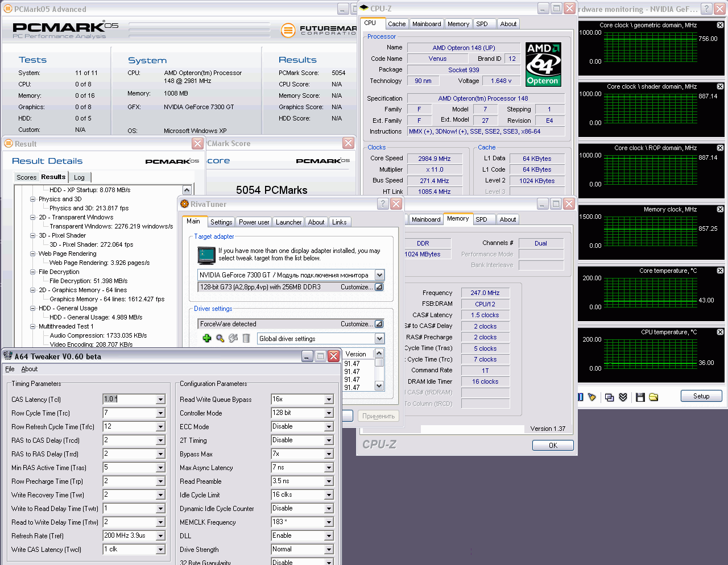
Task: Open the Customize triangle for the target adapter
Action: click(379, 287)
